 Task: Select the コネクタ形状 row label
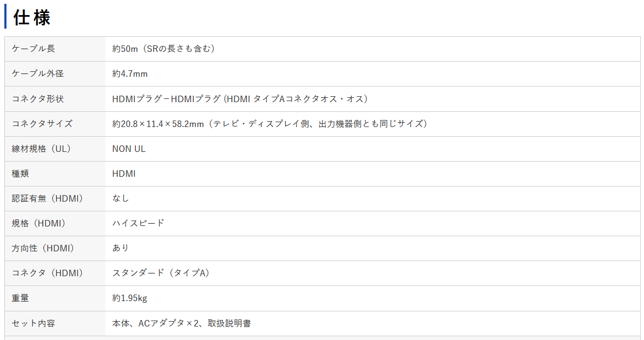pyautogui.click(x=38, y=99)
